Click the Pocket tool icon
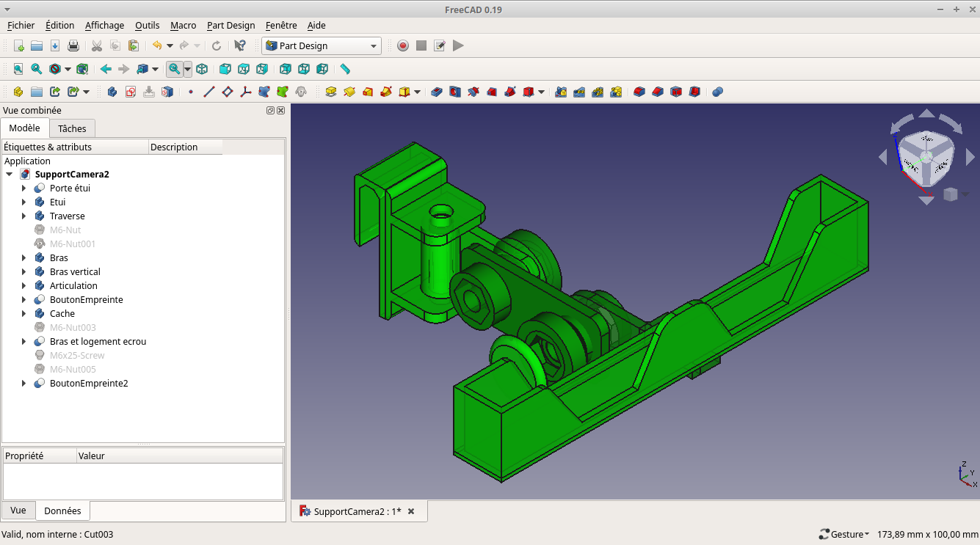 tap(437, 92)
